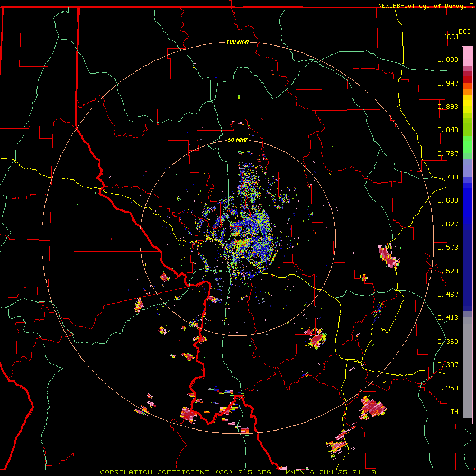This screenshot has width=476, height=476.
Task: Click the 0.893 scale value
Action: (448, 106)
